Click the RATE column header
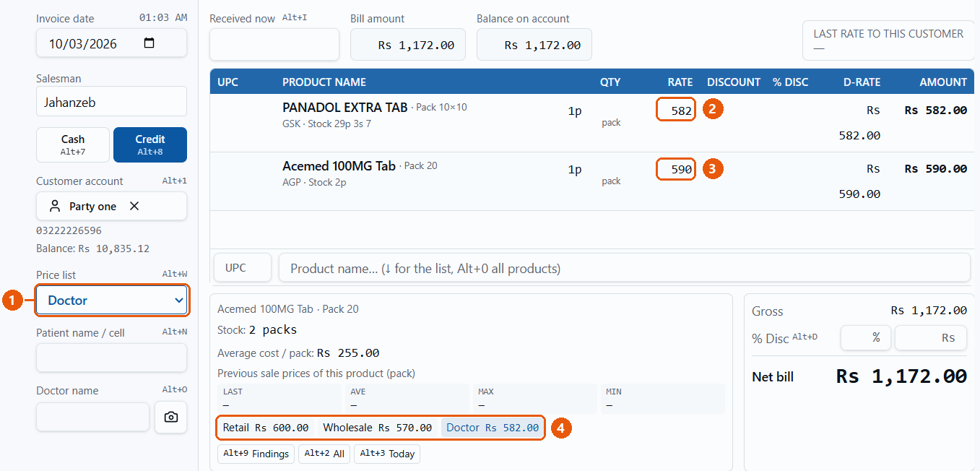The image size is (980, 471). coord(680,82)
